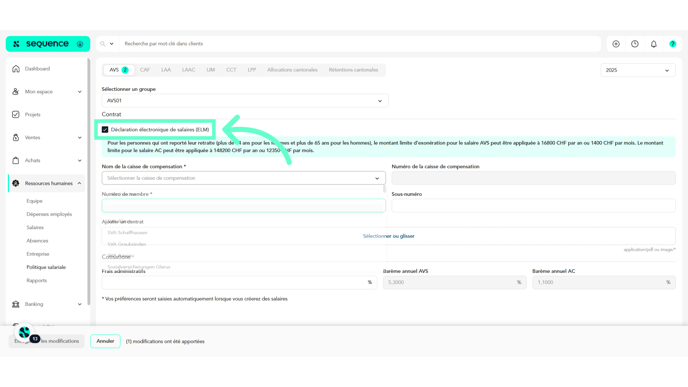This screenshot has height=387, width=688.
Task: Open Politique salariale in sidebar
Action: pos(46,267)
